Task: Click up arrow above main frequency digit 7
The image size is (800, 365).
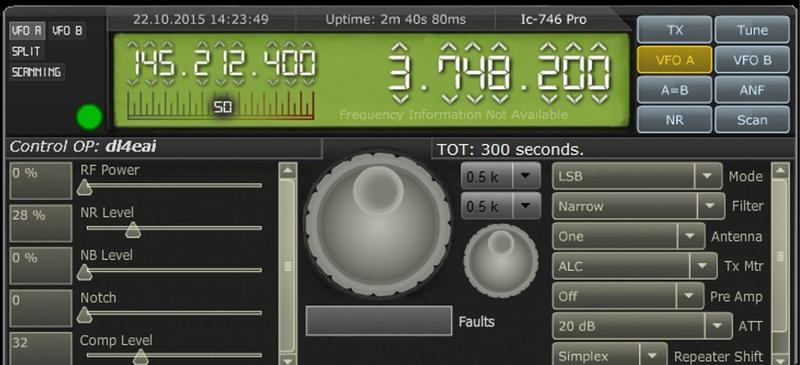Action: 449,46
